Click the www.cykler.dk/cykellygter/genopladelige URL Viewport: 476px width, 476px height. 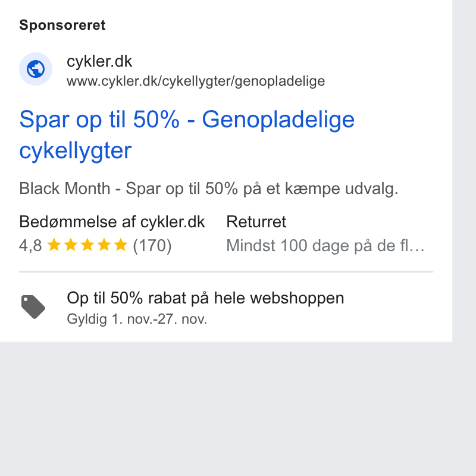196,81
